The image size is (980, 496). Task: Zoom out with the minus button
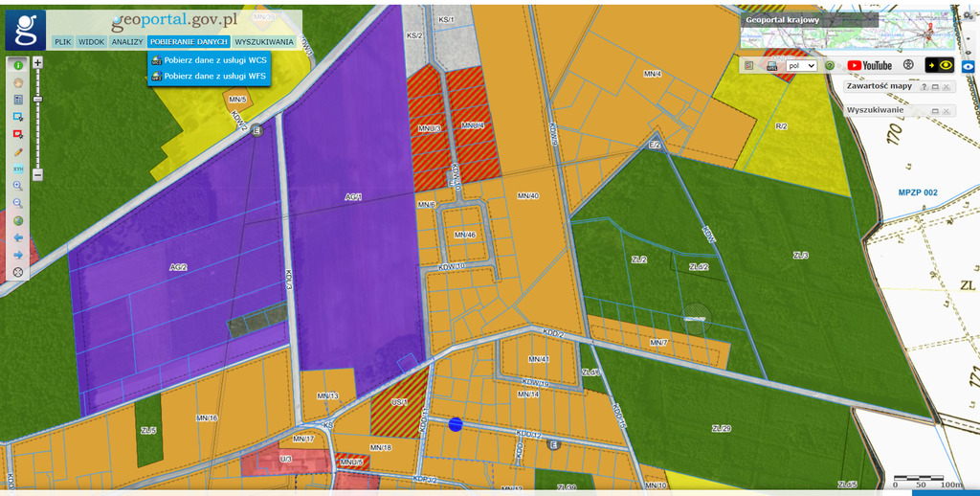pyautogui.click(x=37, y=175)
